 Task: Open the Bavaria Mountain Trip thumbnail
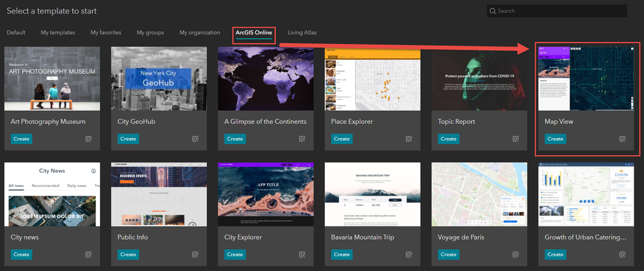[373, 194]
